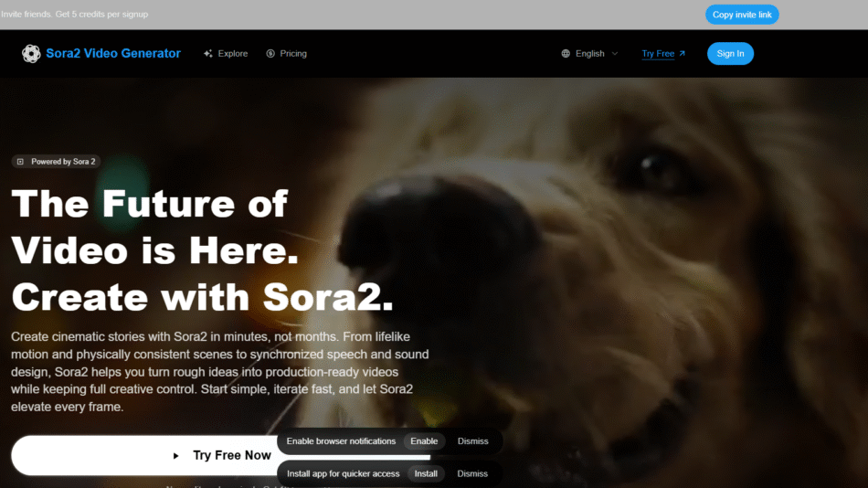868x488 pixels.
Task: Enable browser notifications
Action: (x=424, y=441)
